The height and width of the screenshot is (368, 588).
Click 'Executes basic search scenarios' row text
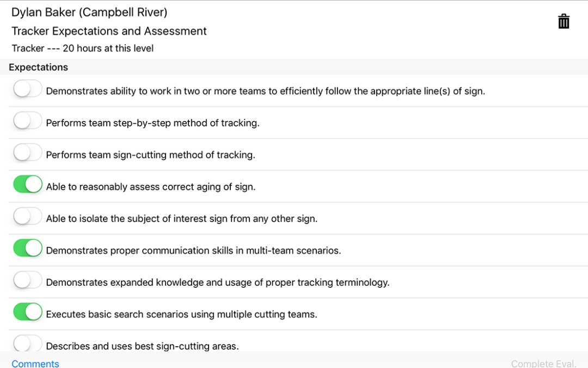[181, 315]
